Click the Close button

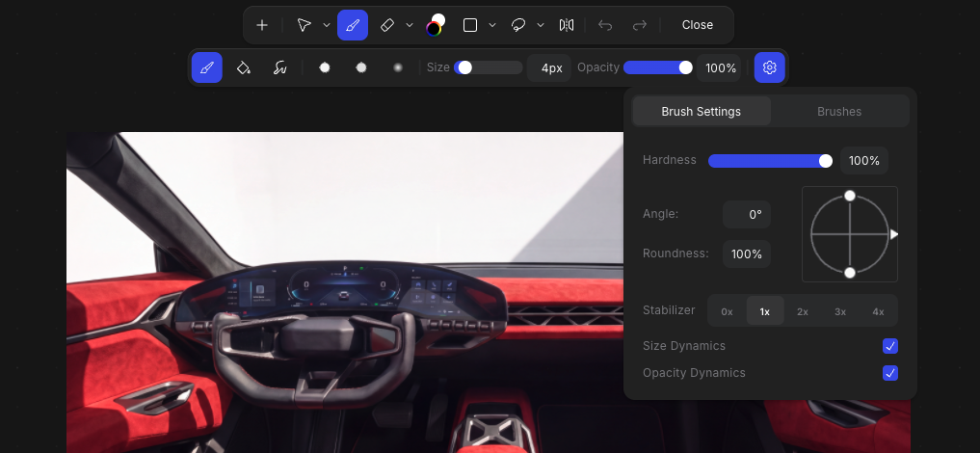697,25
